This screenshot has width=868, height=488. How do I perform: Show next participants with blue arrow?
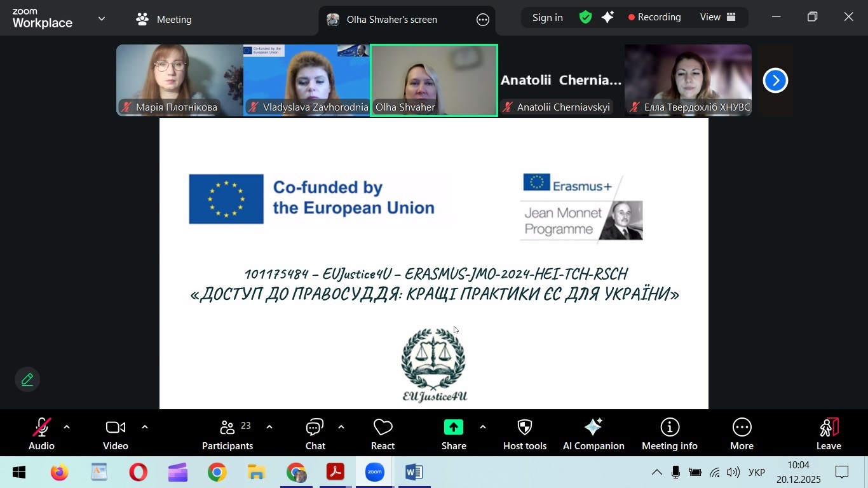point(775,80)
